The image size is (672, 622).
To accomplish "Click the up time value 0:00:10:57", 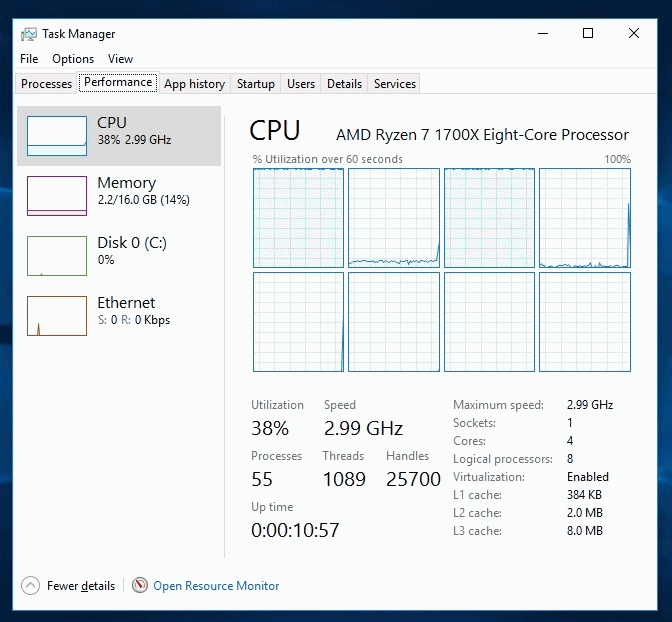I will tap(295, 530).
